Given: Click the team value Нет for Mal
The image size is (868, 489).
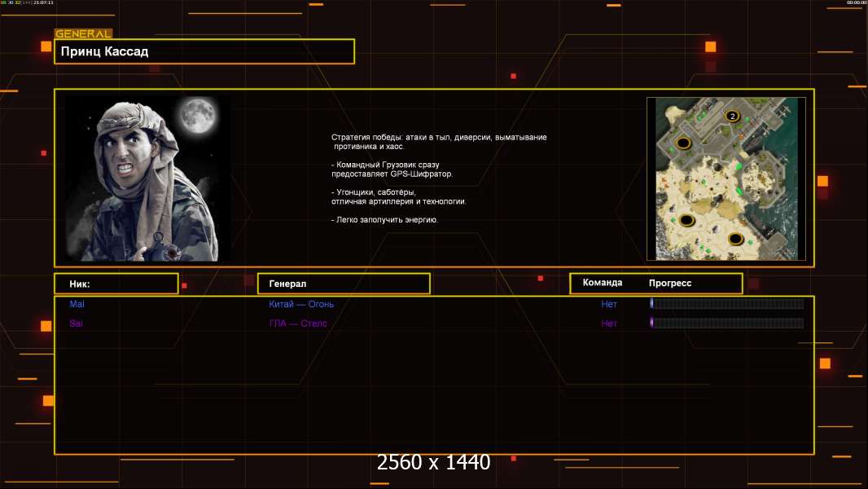Looking at the screenshot, I should coord(609,304).
